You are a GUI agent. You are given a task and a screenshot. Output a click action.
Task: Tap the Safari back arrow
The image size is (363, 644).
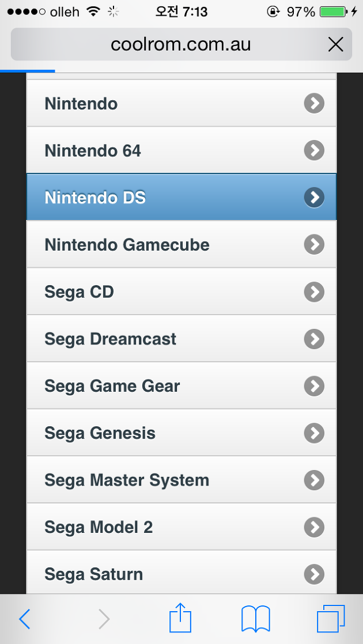(x=25, y=619)
